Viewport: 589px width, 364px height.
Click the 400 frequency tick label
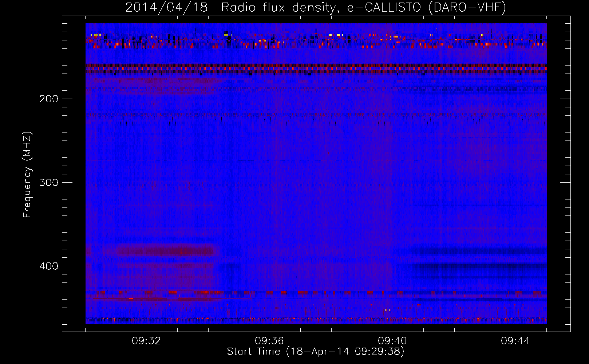(x=49, y=266)
